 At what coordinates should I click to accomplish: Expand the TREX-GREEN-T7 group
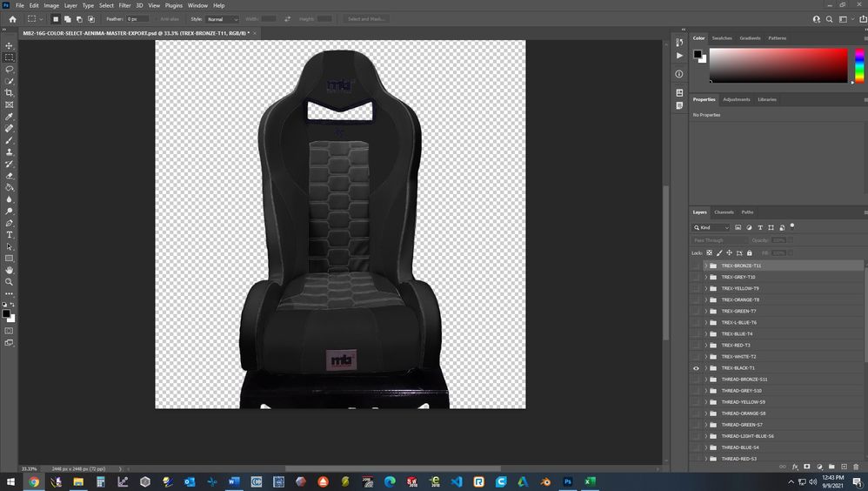[x=706, y=311]
